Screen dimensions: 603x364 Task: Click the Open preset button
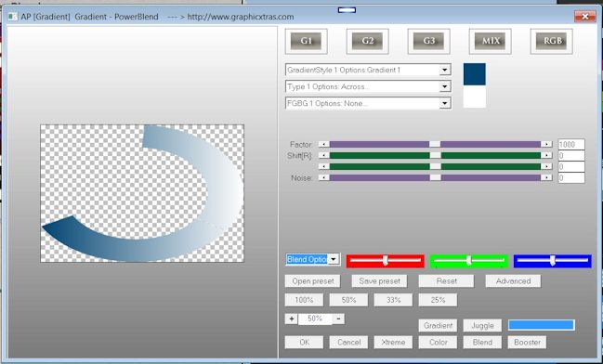coord(313,281)
